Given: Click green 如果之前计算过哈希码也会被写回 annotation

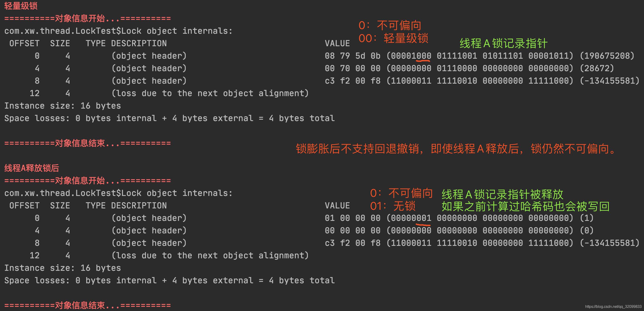Looking at the screenshot, I should (x=526, y=206).
